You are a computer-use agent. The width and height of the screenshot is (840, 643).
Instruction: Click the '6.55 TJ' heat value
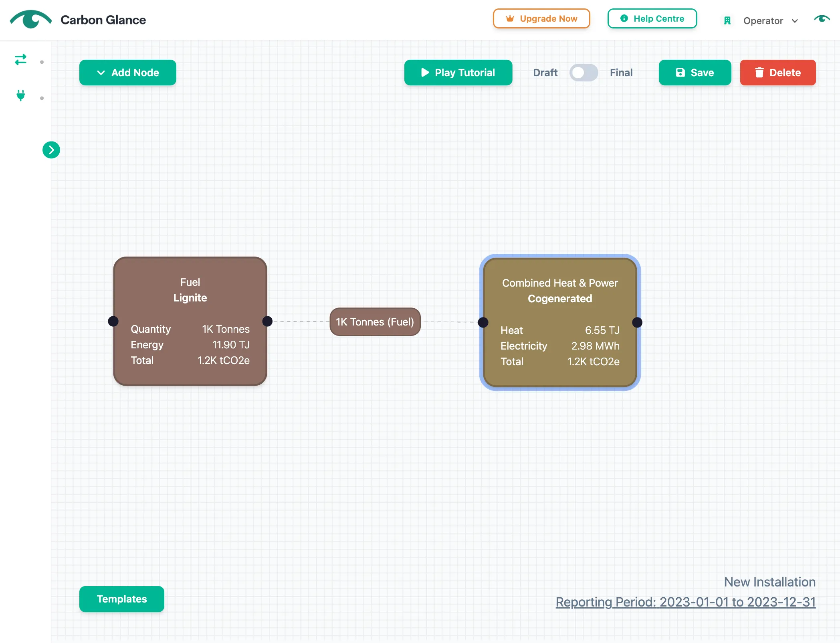(602, 330)
